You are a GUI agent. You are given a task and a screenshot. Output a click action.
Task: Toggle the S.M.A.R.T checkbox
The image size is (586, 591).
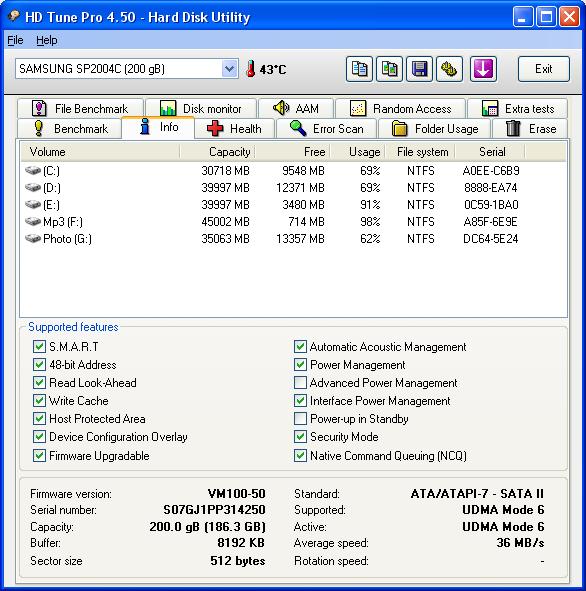point(39,346)
